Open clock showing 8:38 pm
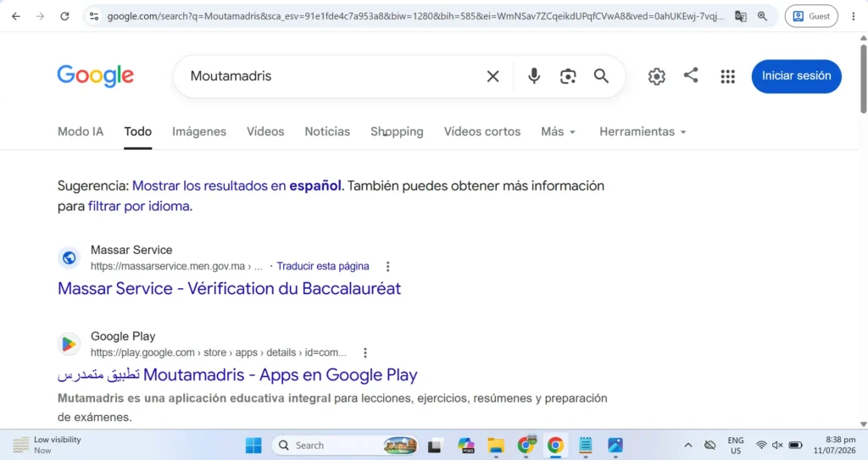This screenshot has width=868, height=460. coord(834,445)
